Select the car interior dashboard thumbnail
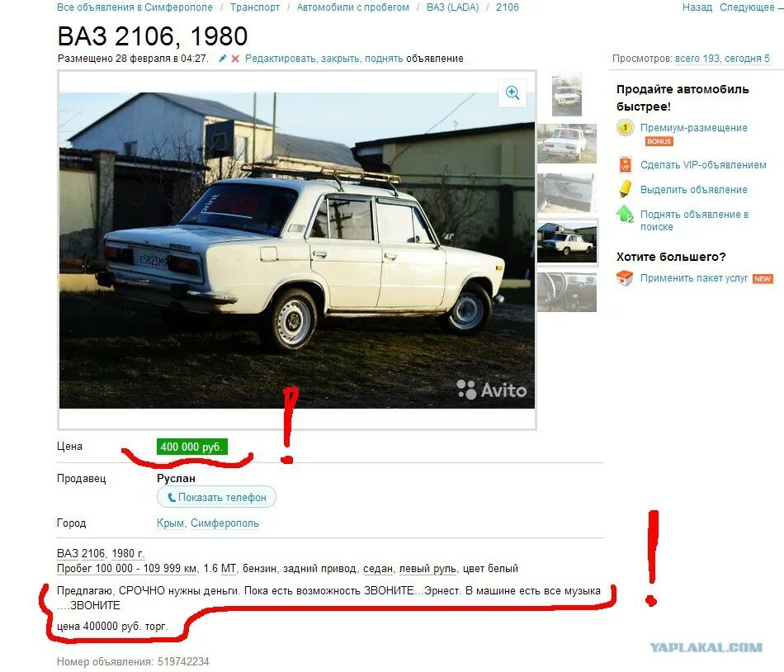Screen dimensions: 784x672 [567, 292]
